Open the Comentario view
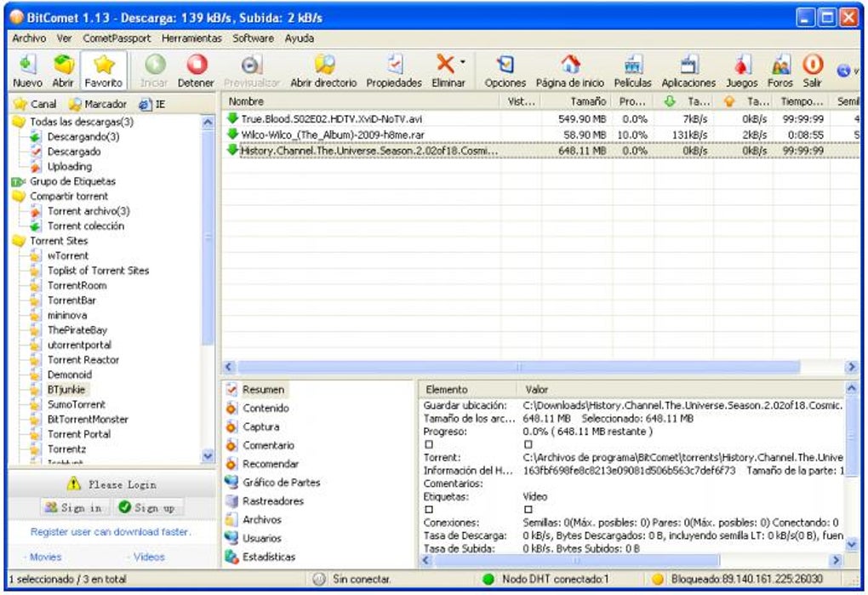The height and width of the screenshot is (595, 868). click(268, 445)
